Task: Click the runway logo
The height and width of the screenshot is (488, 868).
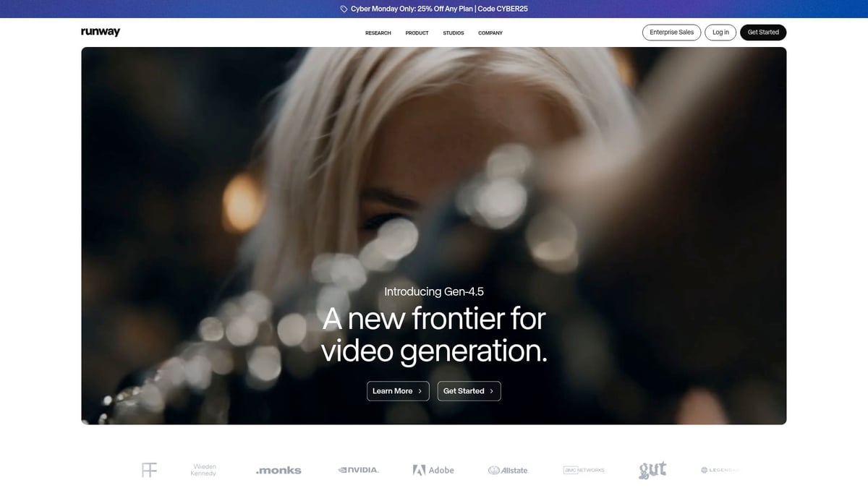Action: tap(100, 31)
